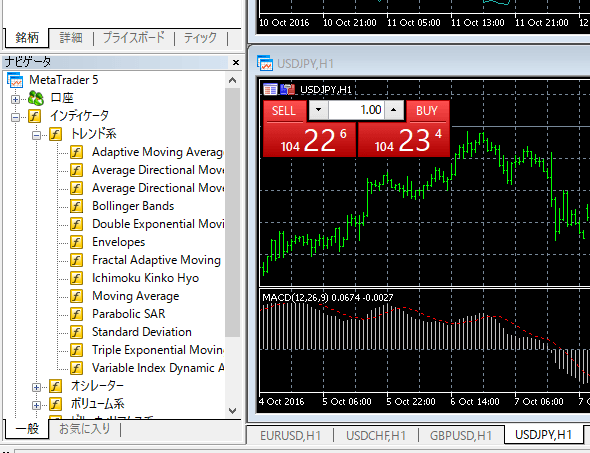Click the 口座 accounts icon

36,98
